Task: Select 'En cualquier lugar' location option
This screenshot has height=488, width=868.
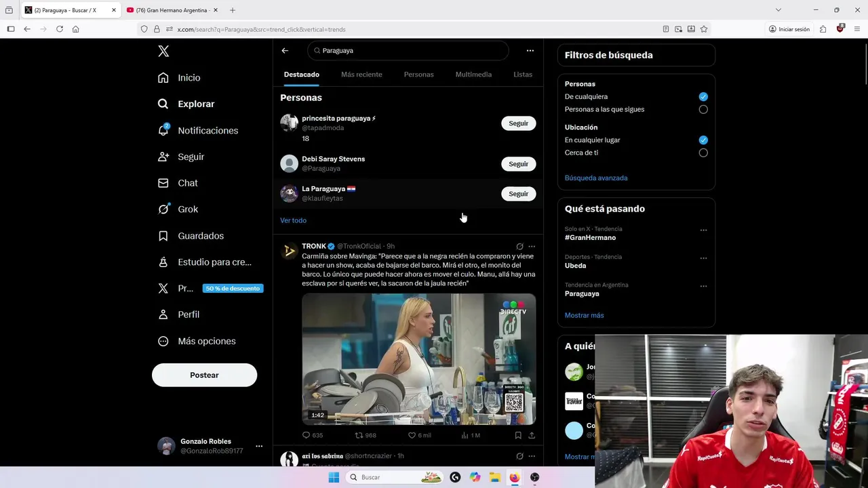Action: [703, 140]
